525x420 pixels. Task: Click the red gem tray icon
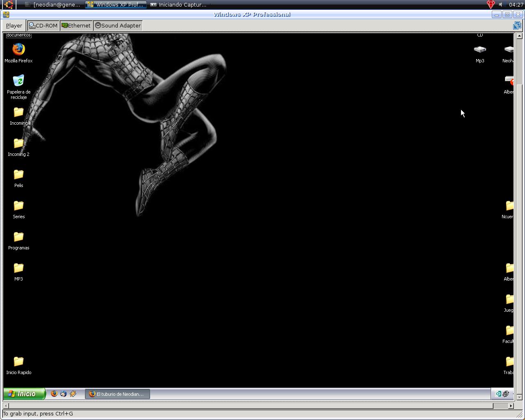coord(491,5)
